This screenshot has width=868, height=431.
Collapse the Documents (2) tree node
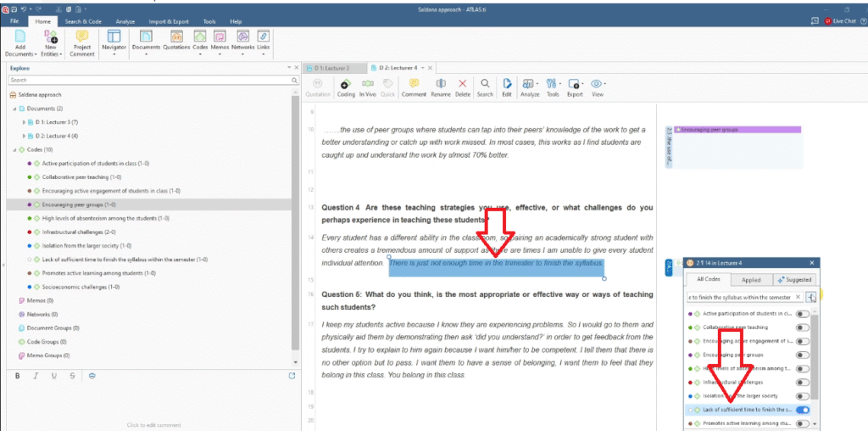click(14, 109)
